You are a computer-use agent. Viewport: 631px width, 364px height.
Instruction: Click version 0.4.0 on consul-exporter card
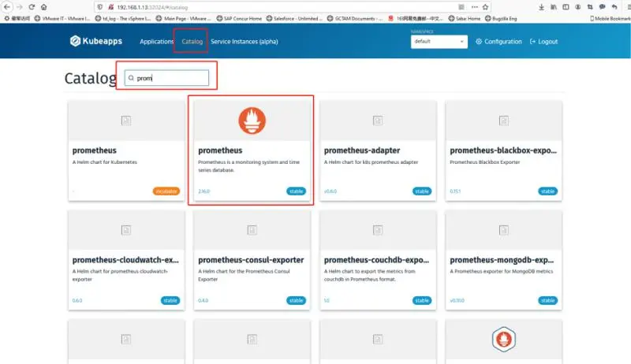pos(203,300)
